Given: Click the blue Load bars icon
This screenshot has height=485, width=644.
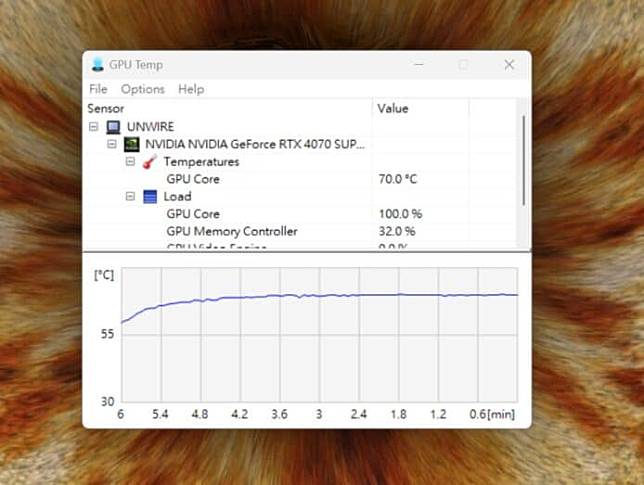Looking at the screenshot, I should tap(150, 197).
